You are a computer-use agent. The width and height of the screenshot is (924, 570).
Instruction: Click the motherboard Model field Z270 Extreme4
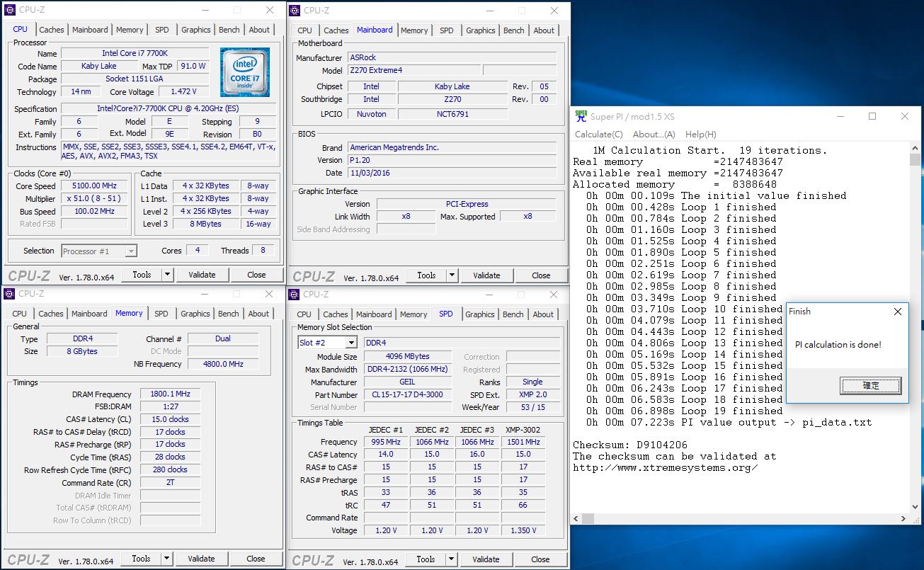(413, 71)
